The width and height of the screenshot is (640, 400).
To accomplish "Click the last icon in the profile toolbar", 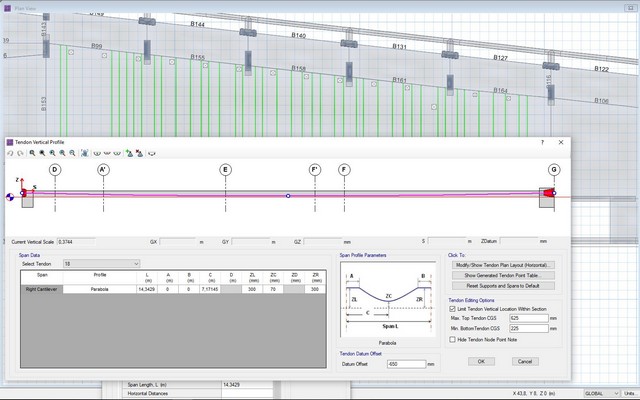I will (152, 153).
